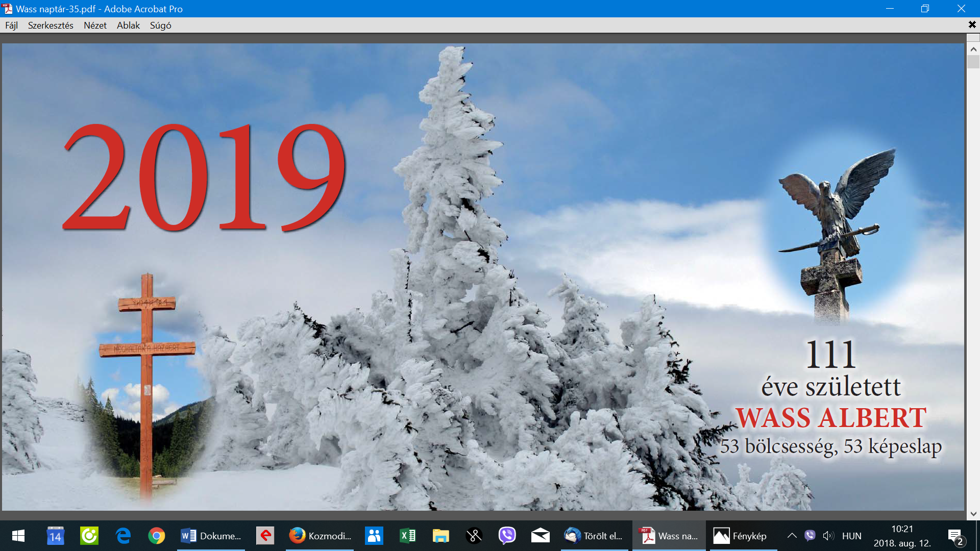Restore down the Acrobat window
The image size is (980, 551).
[x=925, y=9]
